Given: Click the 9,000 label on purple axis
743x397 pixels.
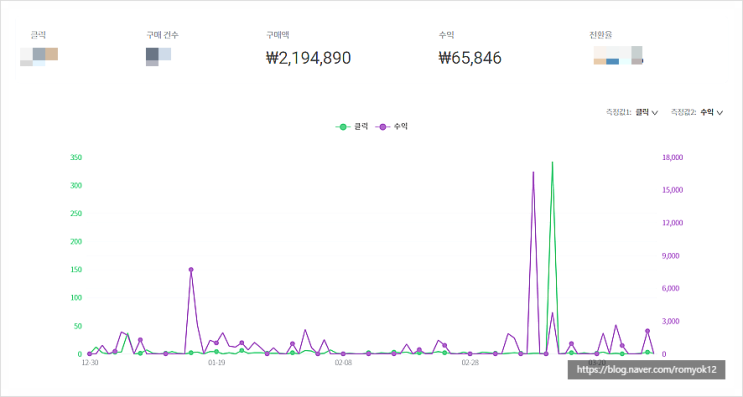Looking at the screenshot, I should pos(671,256).
